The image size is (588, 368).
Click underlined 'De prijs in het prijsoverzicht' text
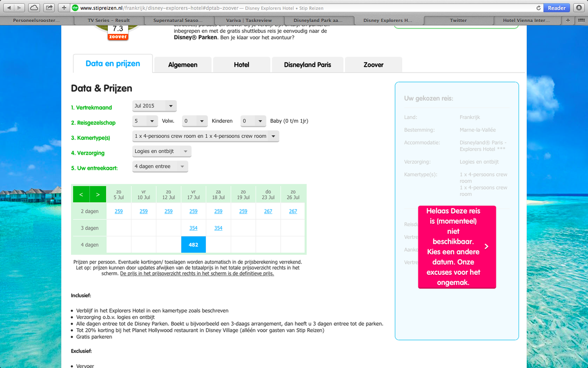click(x=197, y=274)
